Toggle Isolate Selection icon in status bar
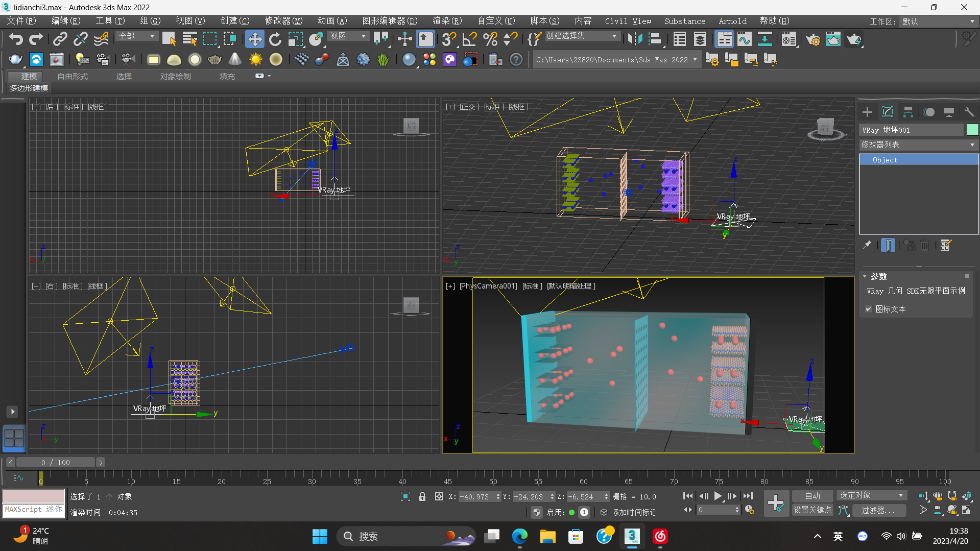 point(405,496)
